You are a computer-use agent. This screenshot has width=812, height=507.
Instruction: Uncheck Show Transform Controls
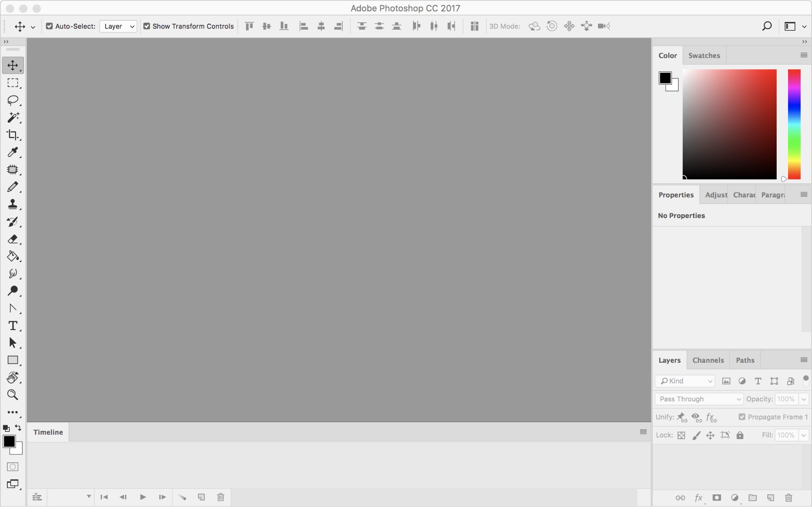[147, 26]
